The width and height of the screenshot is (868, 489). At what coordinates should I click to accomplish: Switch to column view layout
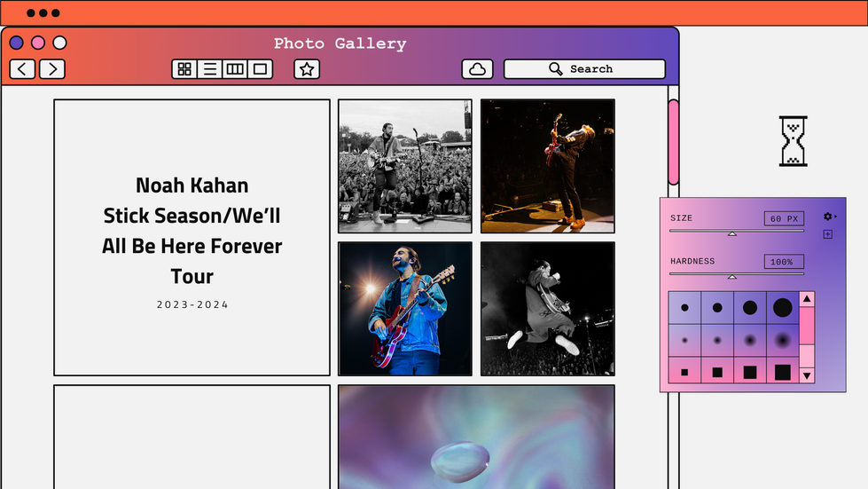[x=235, y=69]
